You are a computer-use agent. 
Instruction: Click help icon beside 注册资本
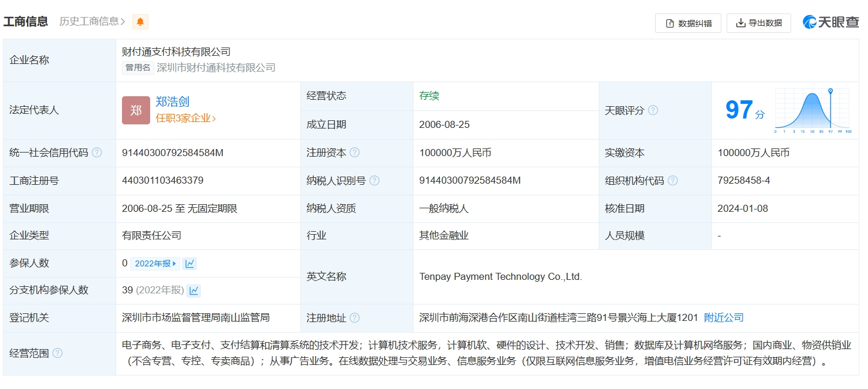(x=355, y=153)
